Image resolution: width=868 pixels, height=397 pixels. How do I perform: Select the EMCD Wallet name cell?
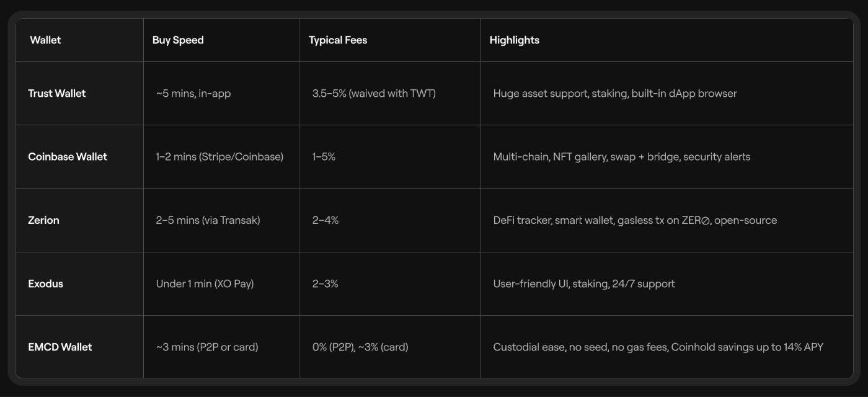tap(60, 347)
